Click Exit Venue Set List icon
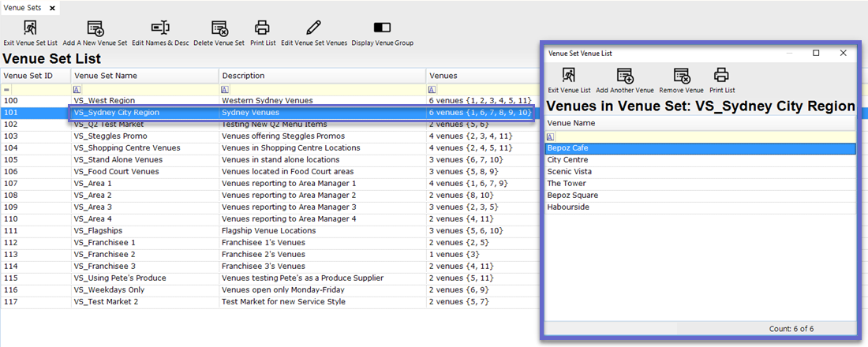This screenshot has width=868, height=347. (30, 28)
